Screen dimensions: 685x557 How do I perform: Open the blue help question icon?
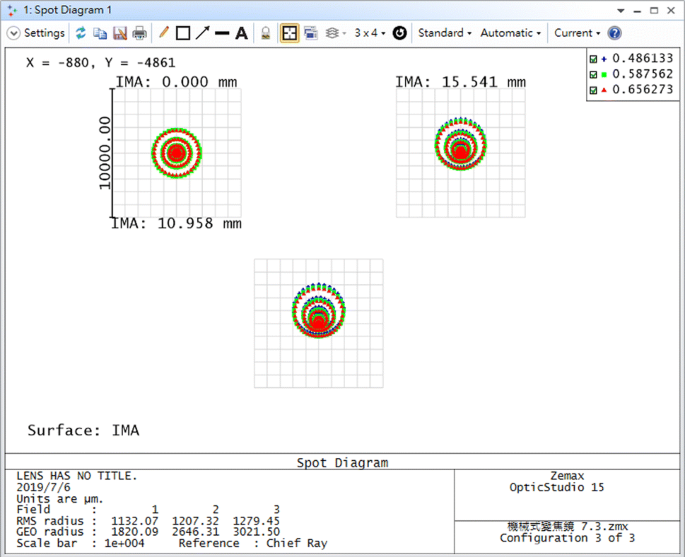coord(614,33)
